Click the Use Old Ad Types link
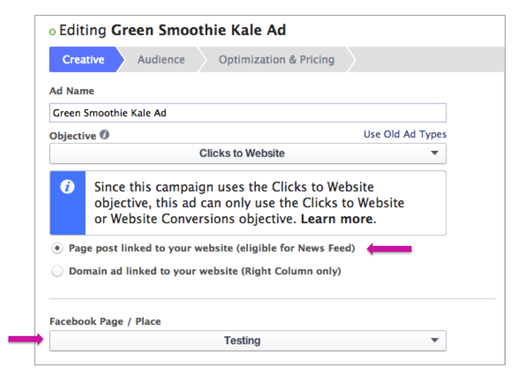 (405, 134)
